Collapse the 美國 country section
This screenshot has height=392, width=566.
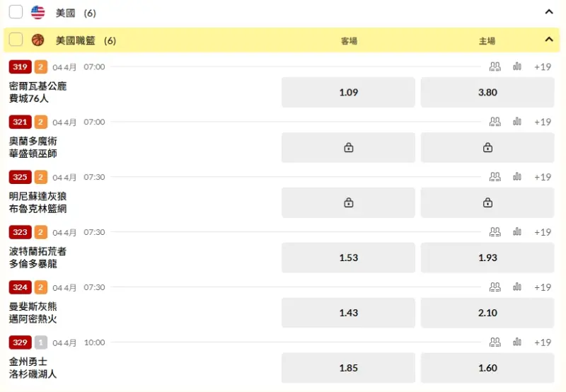549,12
